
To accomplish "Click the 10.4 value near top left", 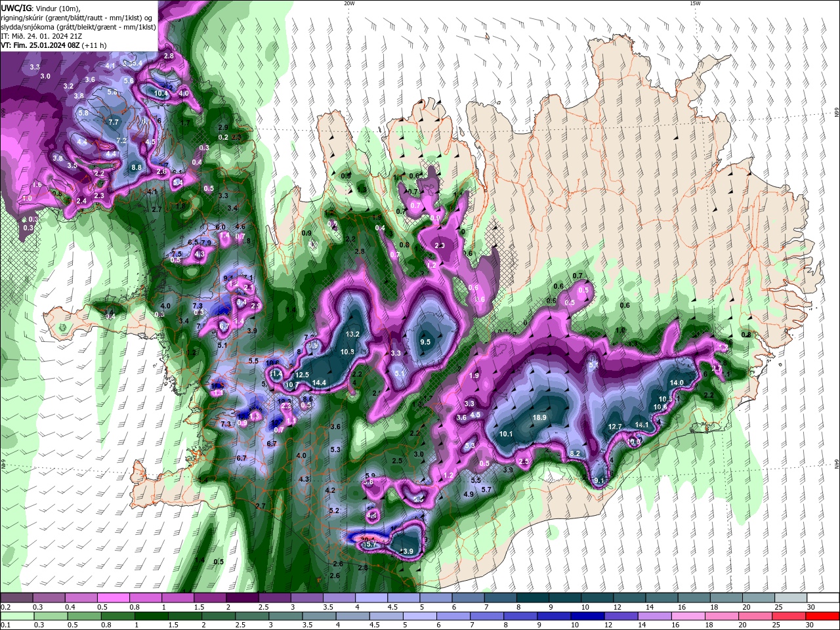I will click(x=161, y=93).
